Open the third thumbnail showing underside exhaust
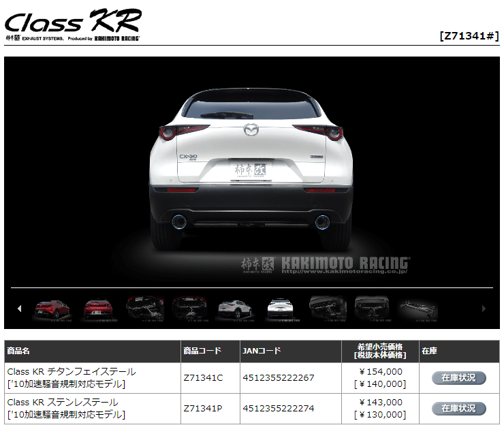Viewport: 504px width, 438px height. (144, 309)
